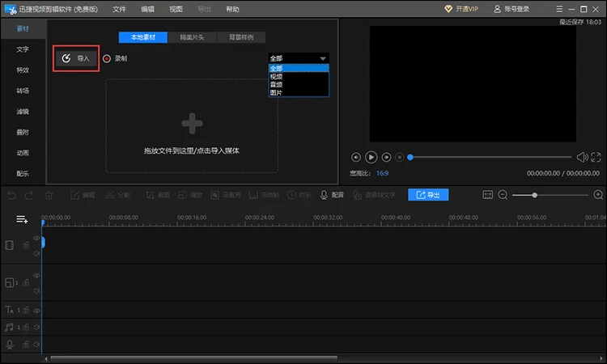Image resolution: width=607 pixels, height=364 pixels.
Task: Open the 文件 menu
Action: pos(120,9)
